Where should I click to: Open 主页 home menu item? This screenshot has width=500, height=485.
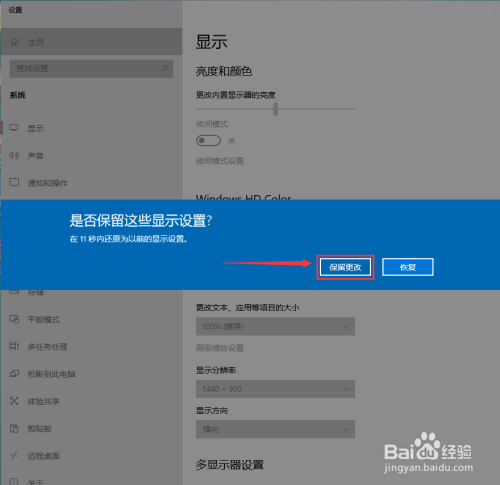coord(91,42)
